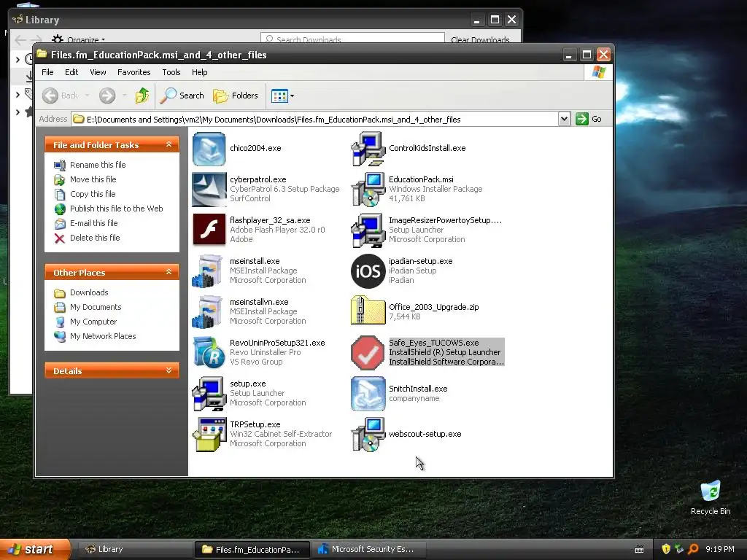Select the TRPSetup.exe file name
The width and height of the screenshot is (747, 560).
255,424
